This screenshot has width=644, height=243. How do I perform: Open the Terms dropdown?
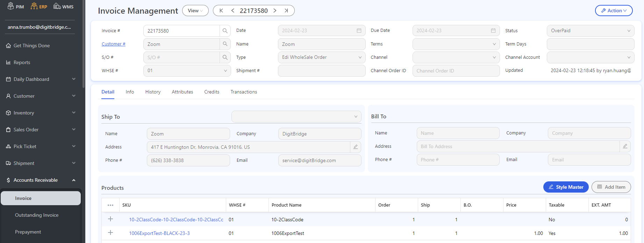click(456, 44)
